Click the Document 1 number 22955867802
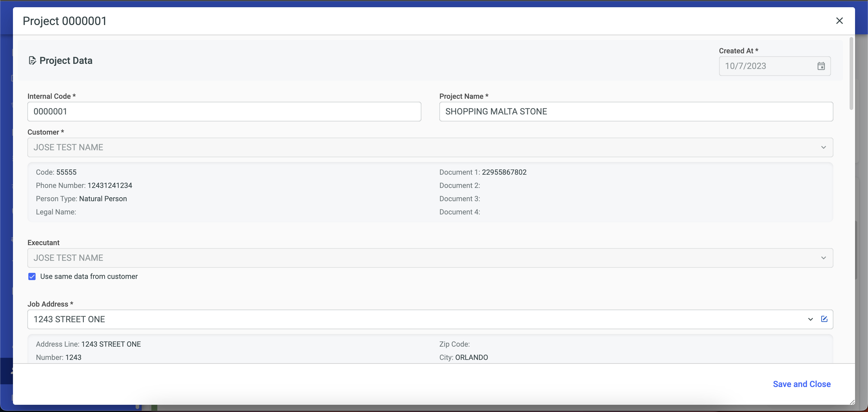The height and width of the screenshot is (412, 868). coord(504,172)
